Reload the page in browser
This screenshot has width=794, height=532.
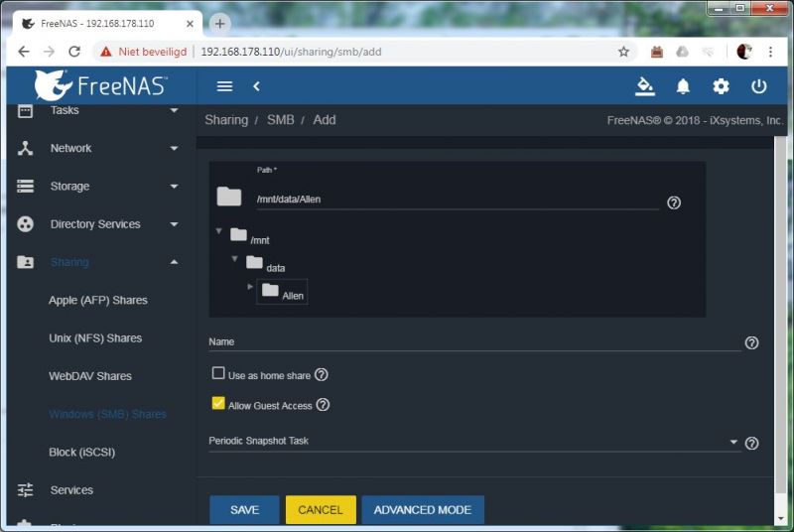coord(74,52)
